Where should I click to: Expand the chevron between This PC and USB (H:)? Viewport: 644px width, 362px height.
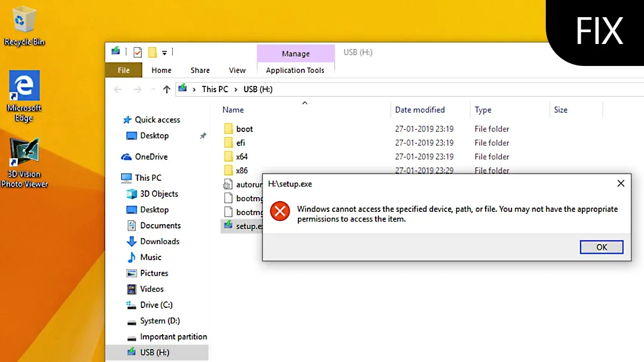[x=236, y=90]
